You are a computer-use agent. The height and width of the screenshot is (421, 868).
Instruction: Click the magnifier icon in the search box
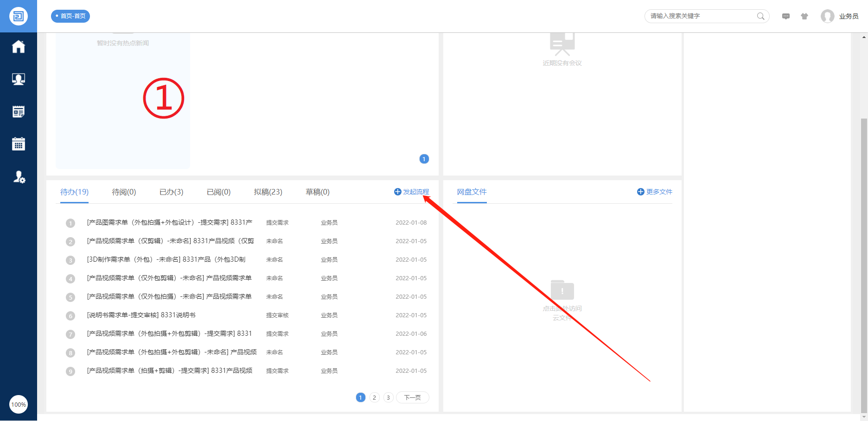click(x=760, y=16)
